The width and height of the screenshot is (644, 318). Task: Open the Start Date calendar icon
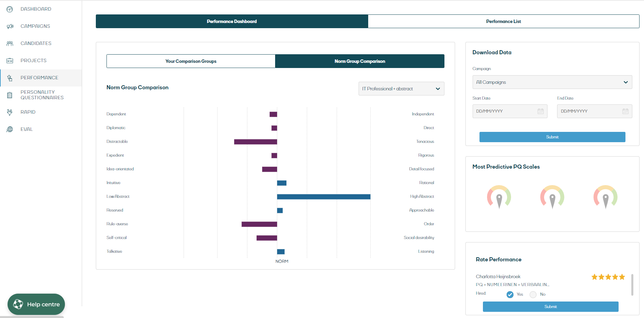click(540, 111)
